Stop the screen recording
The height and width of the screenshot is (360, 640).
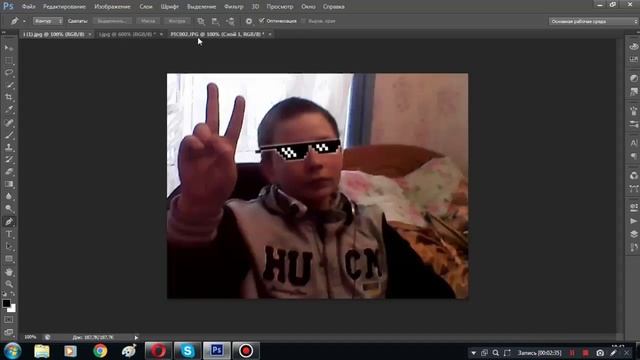586,353
